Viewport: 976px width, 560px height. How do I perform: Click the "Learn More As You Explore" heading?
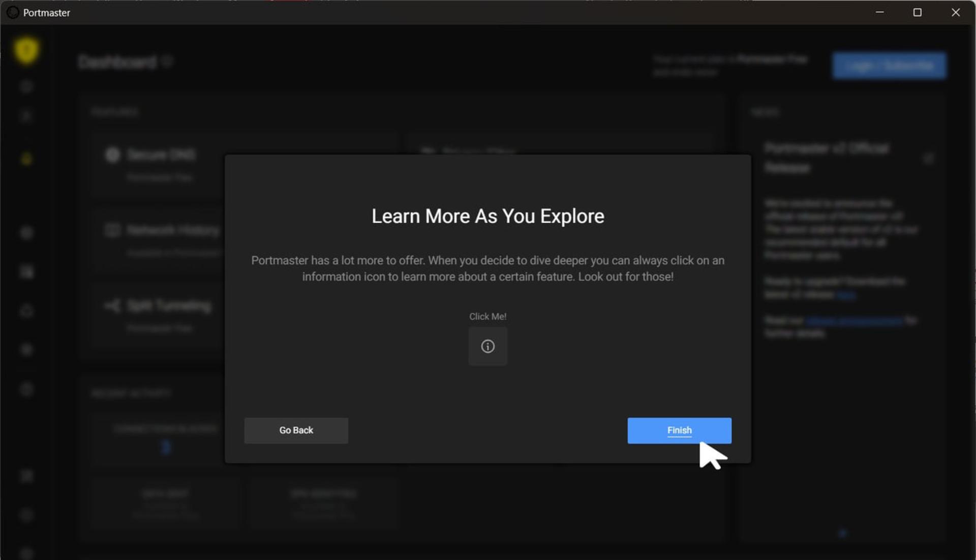tap(487, 216)
